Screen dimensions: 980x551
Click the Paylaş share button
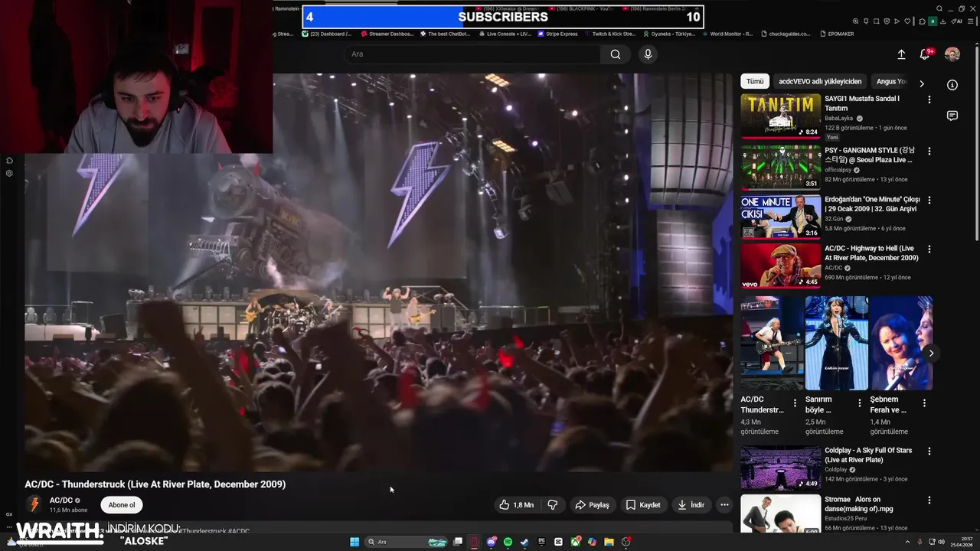pos(592,505)
